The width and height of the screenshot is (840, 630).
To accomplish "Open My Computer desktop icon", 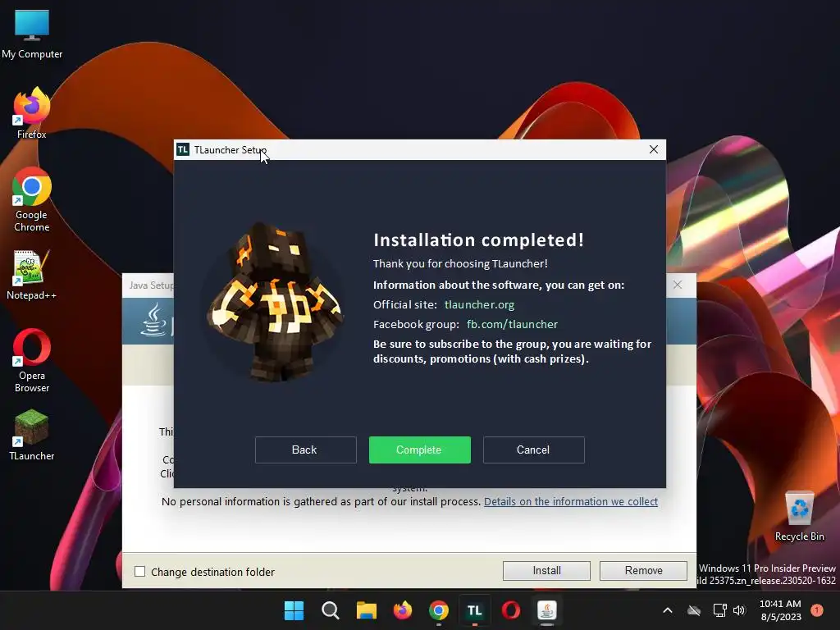I will pos(32,34).
